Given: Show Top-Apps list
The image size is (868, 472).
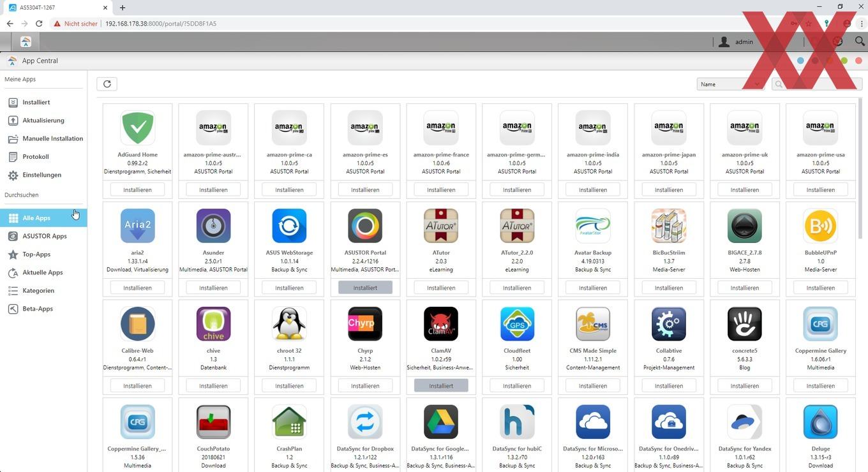Looking at the screenshot, I should (x=36, y=254).
